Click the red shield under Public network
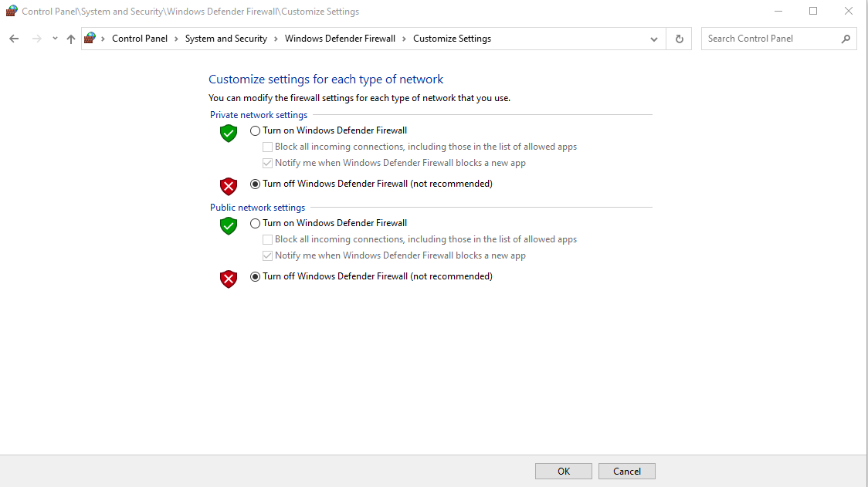 [x=229, y=279]
